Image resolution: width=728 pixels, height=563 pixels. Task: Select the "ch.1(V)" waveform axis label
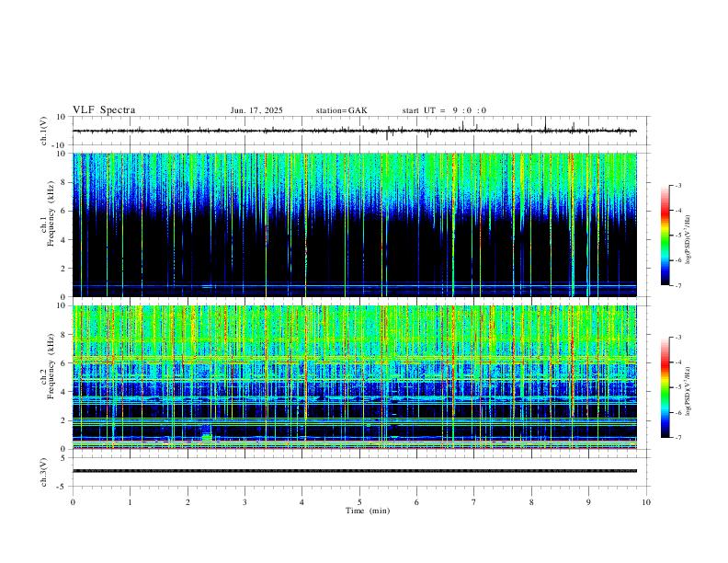pyautogui.click(x=44, y=131)
